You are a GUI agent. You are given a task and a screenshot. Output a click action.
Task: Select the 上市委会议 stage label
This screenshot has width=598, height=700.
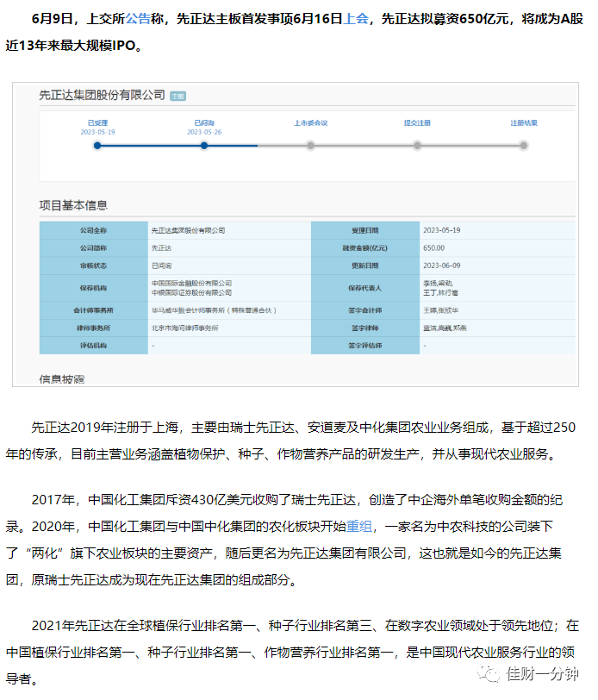click(x=310, y=122)
